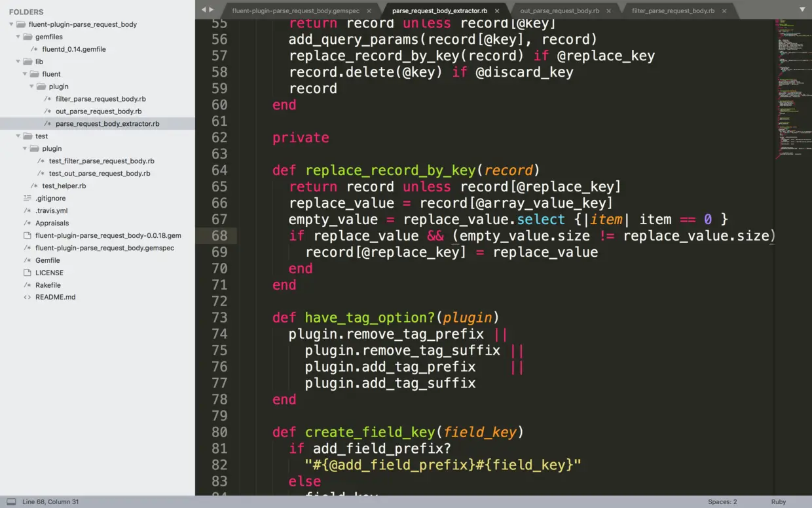The height and width of the screenshot is (508, 812).
Task: Click line number 68 in gutter
Action: (219, 236)
